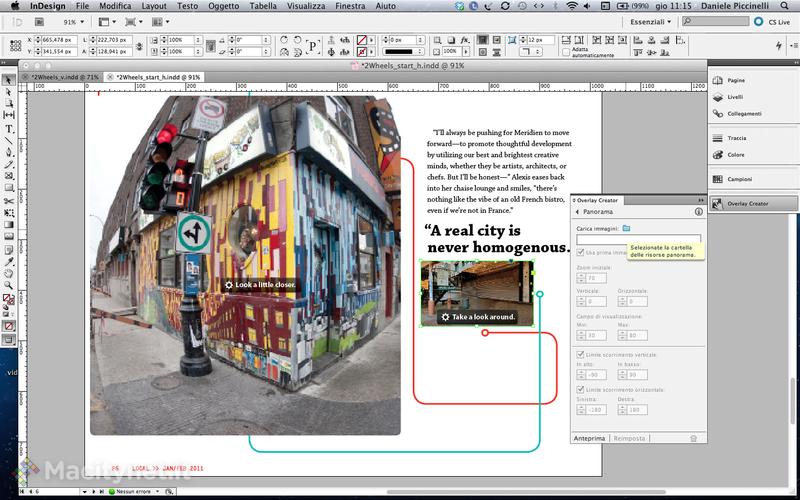This screenshot has width=800, height=500.
Task: Enable Adatta automaticamente checkbox
Action: click(x=564, y=50)
